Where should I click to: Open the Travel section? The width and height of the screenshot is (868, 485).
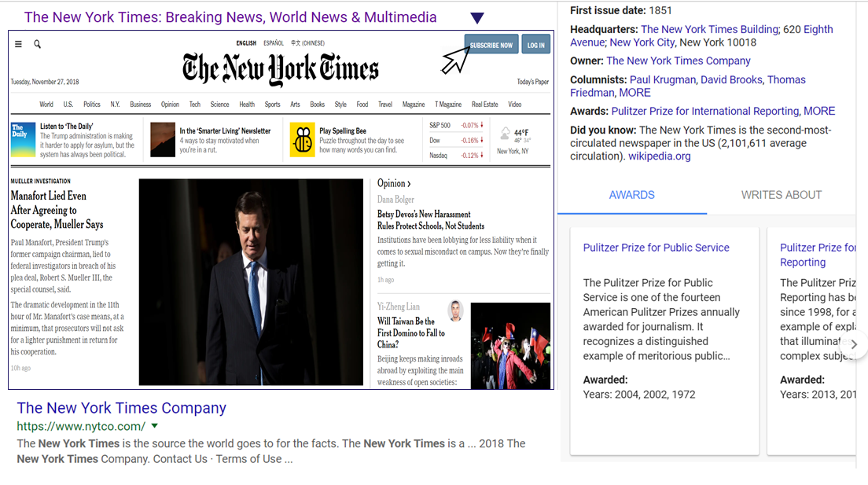384,104
